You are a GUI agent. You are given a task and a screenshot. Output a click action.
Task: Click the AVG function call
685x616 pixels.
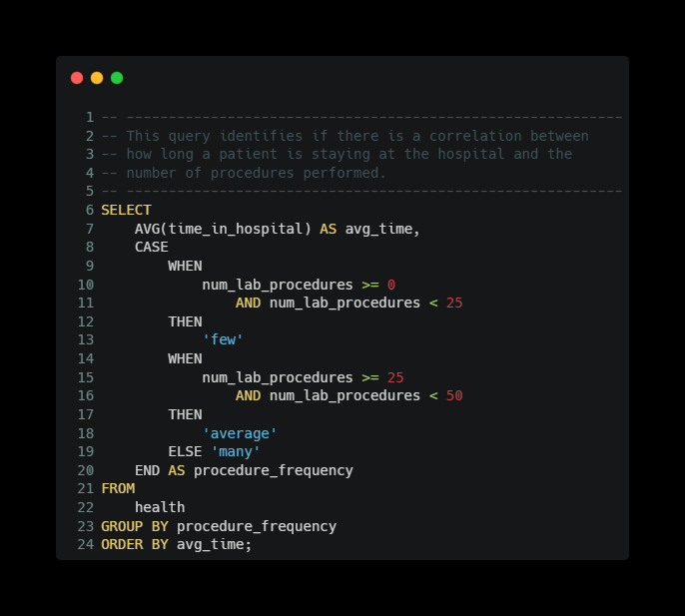pos(147,230)
